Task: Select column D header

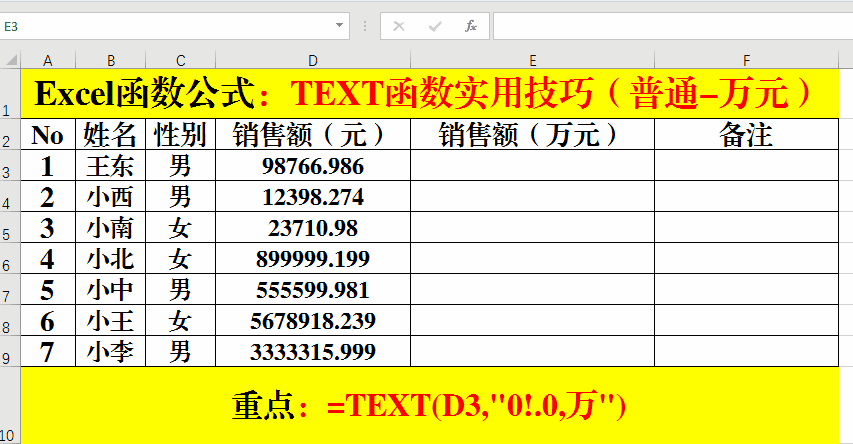Action: (x=313, y=60)
